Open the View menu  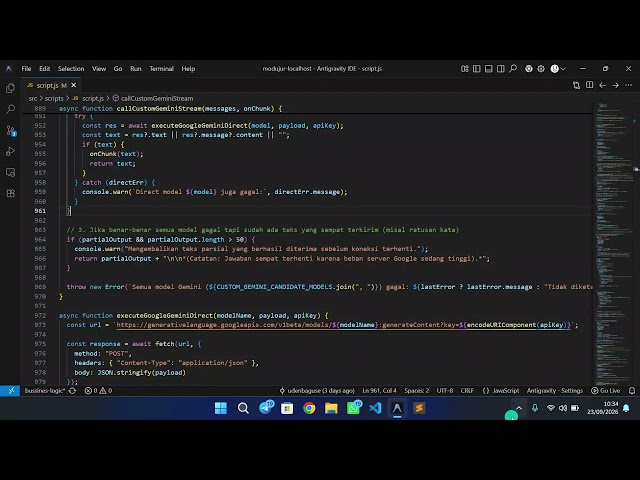click(99, 69)
